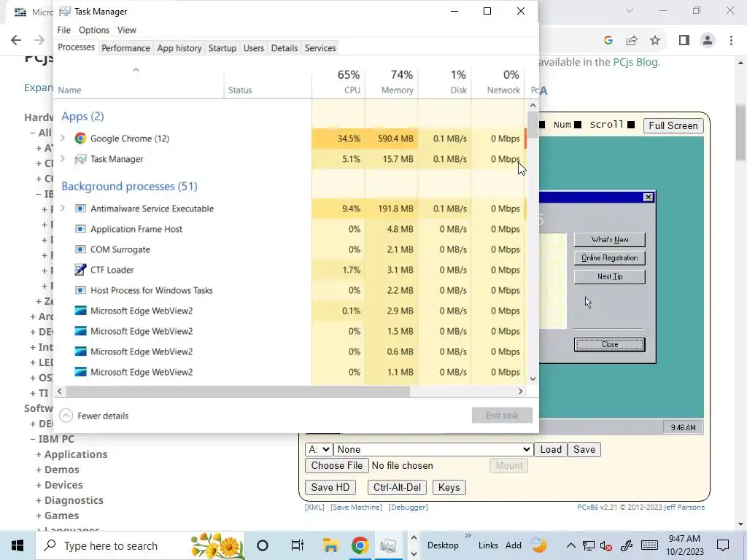Click the Google icon in Chrome address bar

(x=608, y=41)
